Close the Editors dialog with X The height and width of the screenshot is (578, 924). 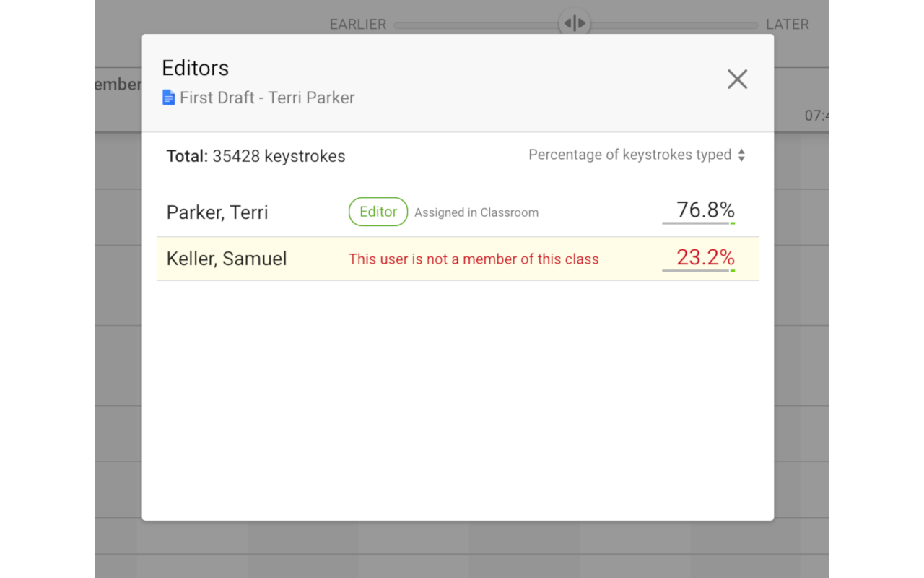coord(737,79)
